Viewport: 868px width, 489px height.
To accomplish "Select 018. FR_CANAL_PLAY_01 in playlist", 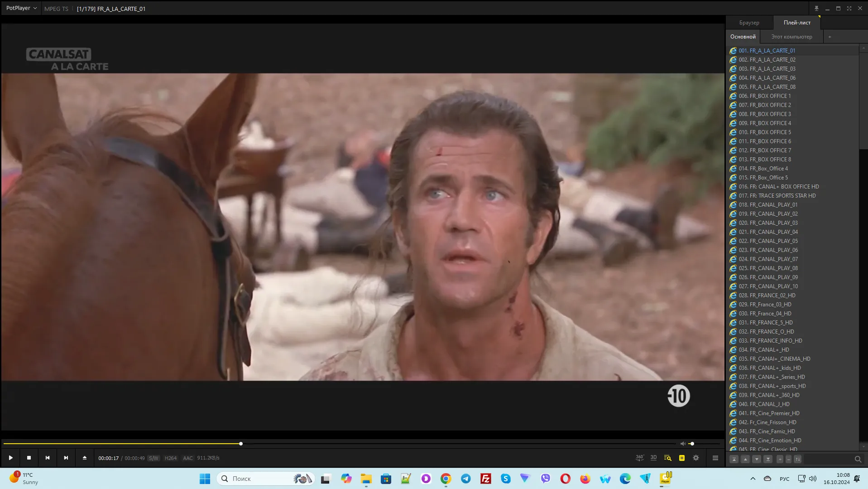I will click(792, 205).
